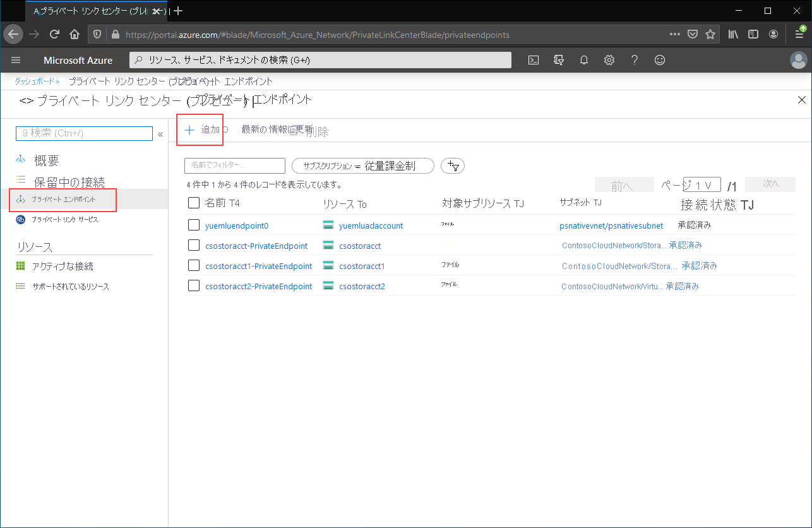Focus the Azure global search box
The width and height of the screenshot is (812, 528).
click(x=320, y=60)
